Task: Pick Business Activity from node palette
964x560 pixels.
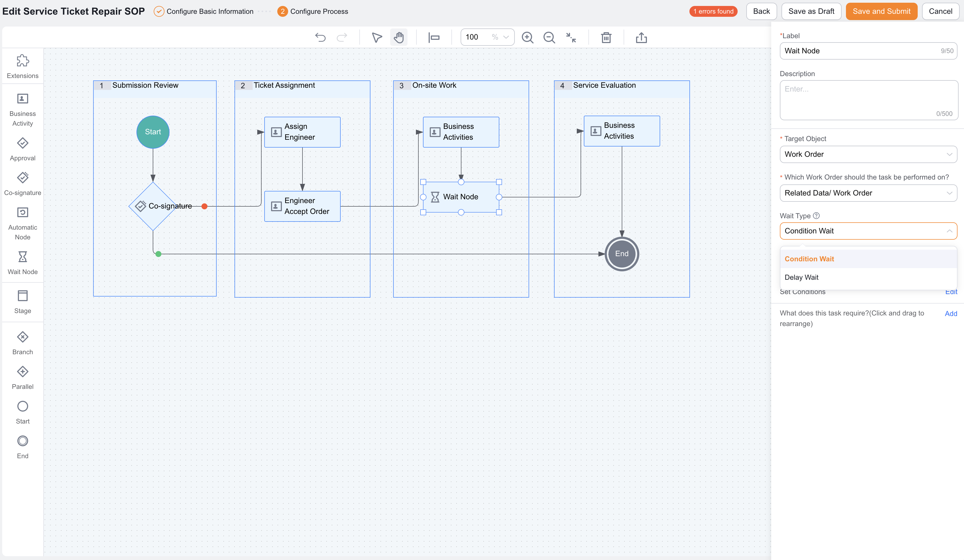Action: (x=22, y=109)
